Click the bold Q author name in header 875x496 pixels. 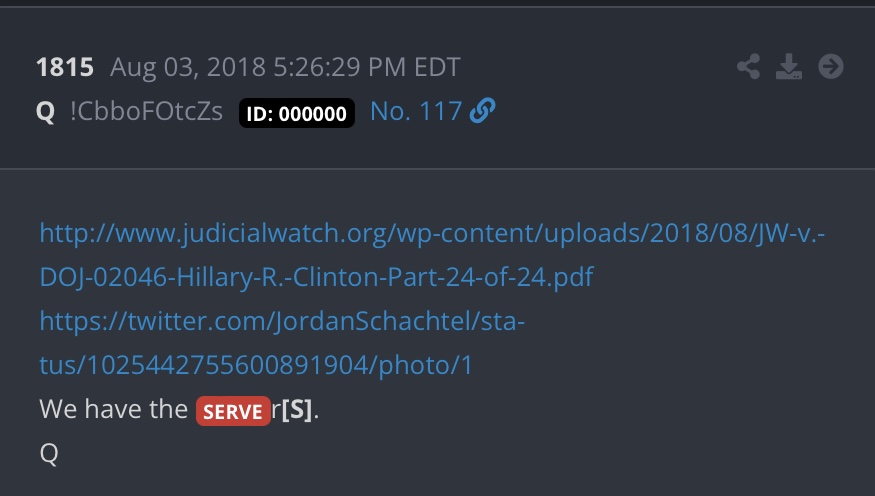[x=45, y=112]
